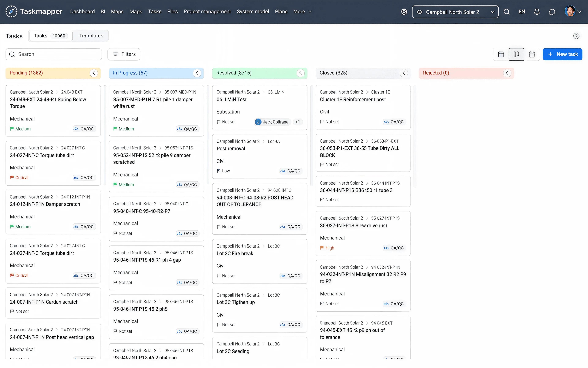Switch to Templates tab

91,36
